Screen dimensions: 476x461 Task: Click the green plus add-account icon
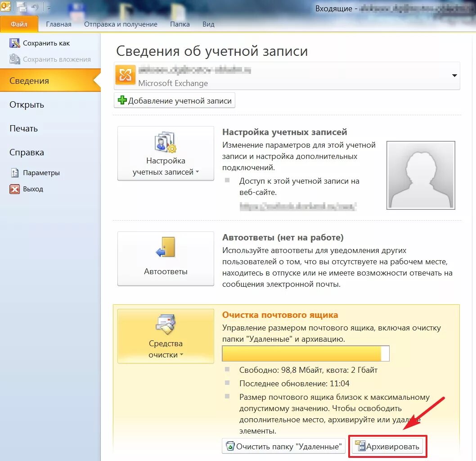[x=122, y=100]
